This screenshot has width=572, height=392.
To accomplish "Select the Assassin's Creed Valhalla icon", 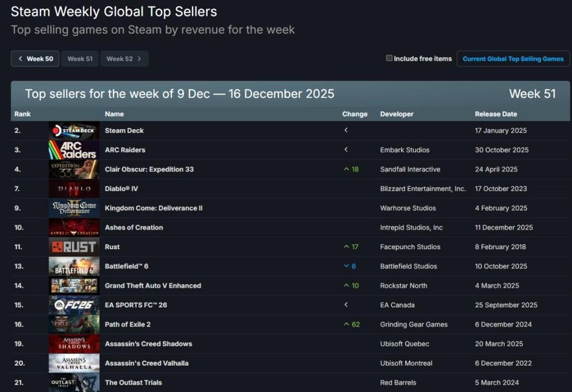I will [74, 364].
